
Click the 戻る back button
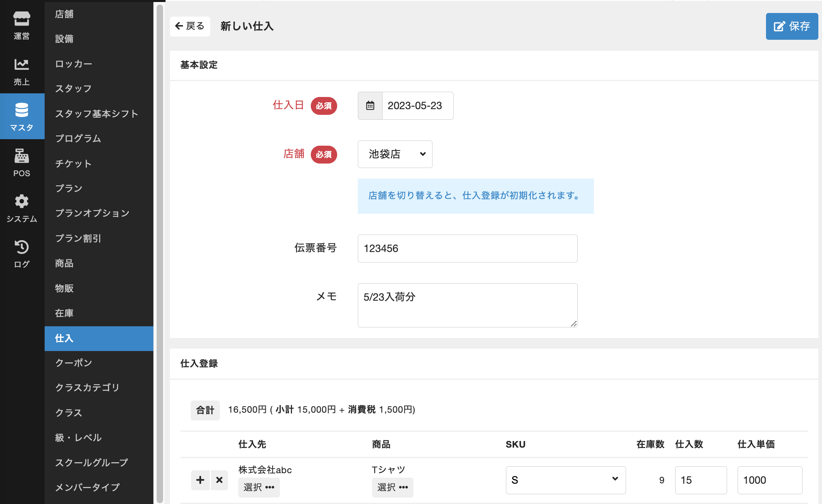click(190, 26)
